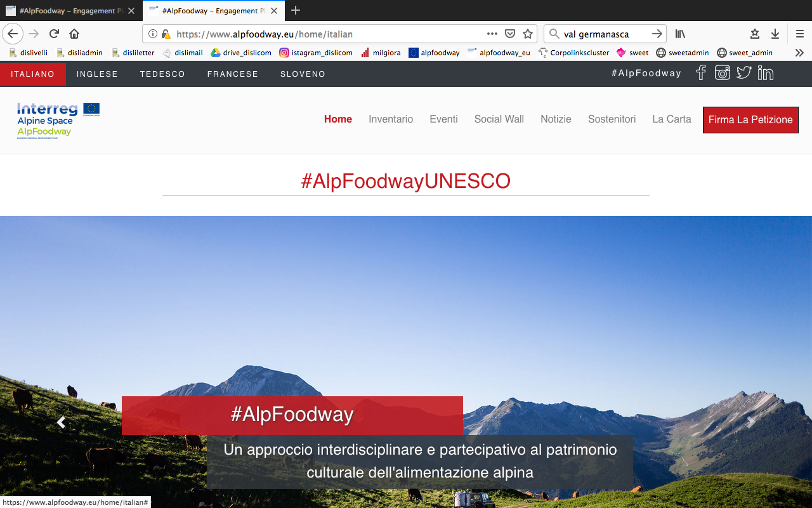Select the active AlpFoodway Engagement tab
The width and height of the screenshot is (812, 508).
214,11
